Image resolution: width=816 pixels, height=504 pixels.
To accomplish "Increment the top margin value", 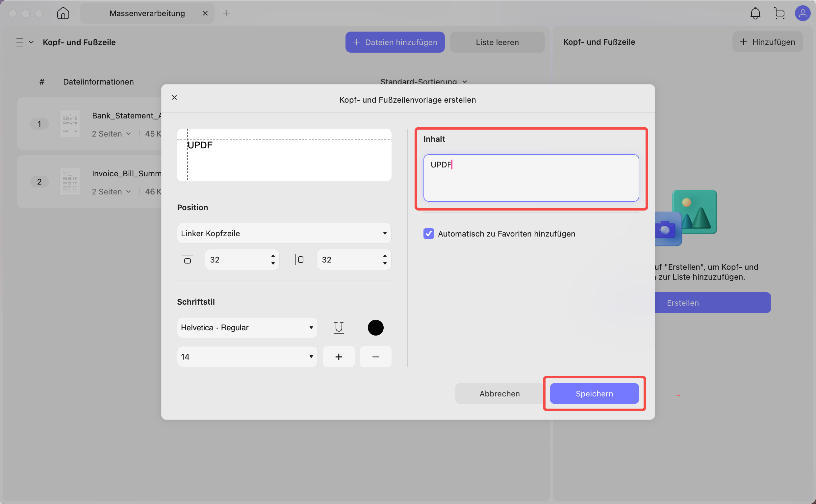I will 273,256.
